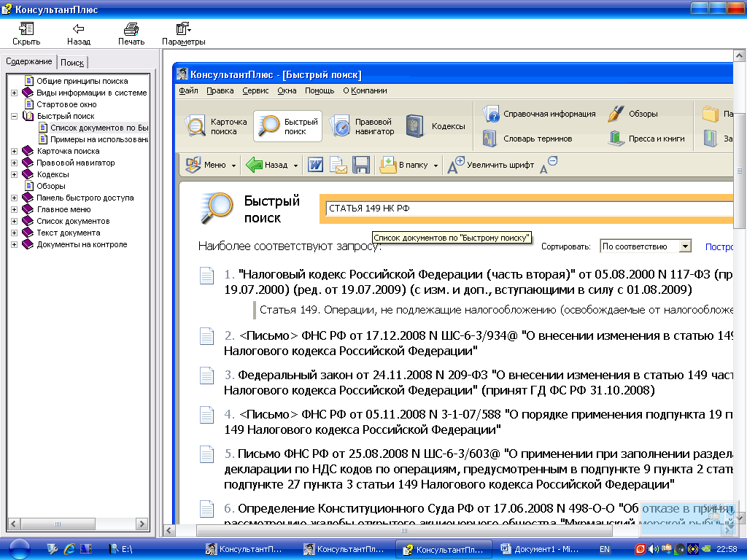Image resolution: width=747 pixels, height=560 pixels.
Task: Open the В папку dropdown arrow
Action: [436, 166]
